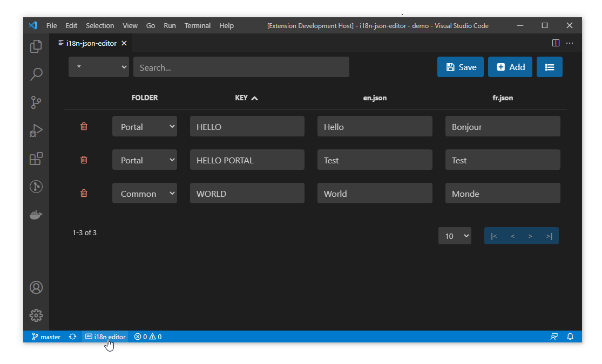Split the editor using the top-right icon
This screenshot has width=602, height=364.
(556, 43)
